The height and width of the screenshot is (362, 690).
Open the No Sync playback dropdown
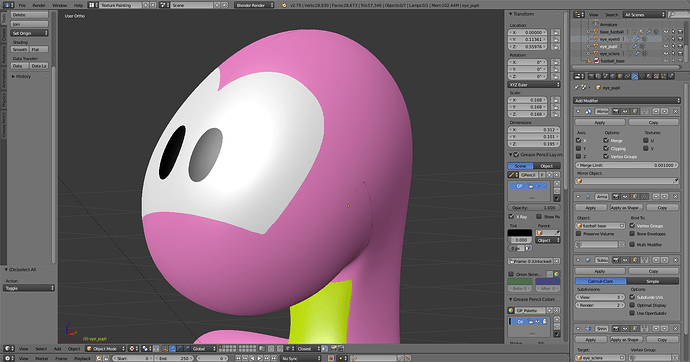(x=300, y=358)
